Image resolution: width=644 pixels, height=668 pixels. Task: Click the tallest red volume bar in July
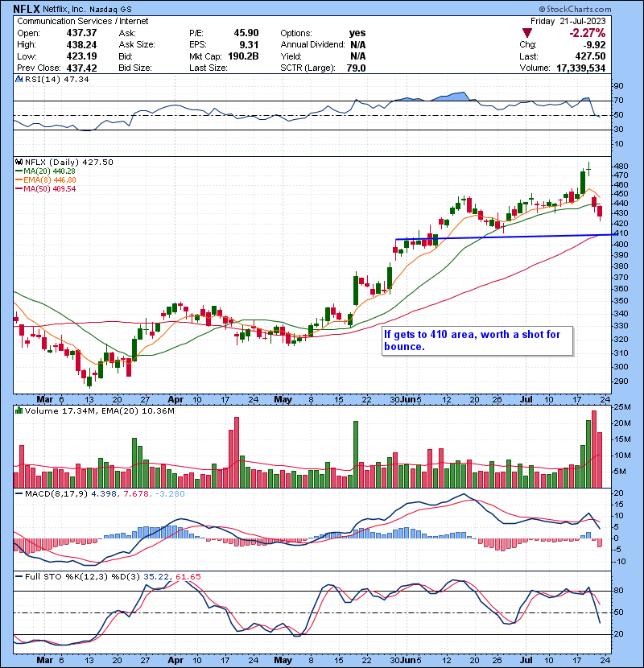coord(594,449)
